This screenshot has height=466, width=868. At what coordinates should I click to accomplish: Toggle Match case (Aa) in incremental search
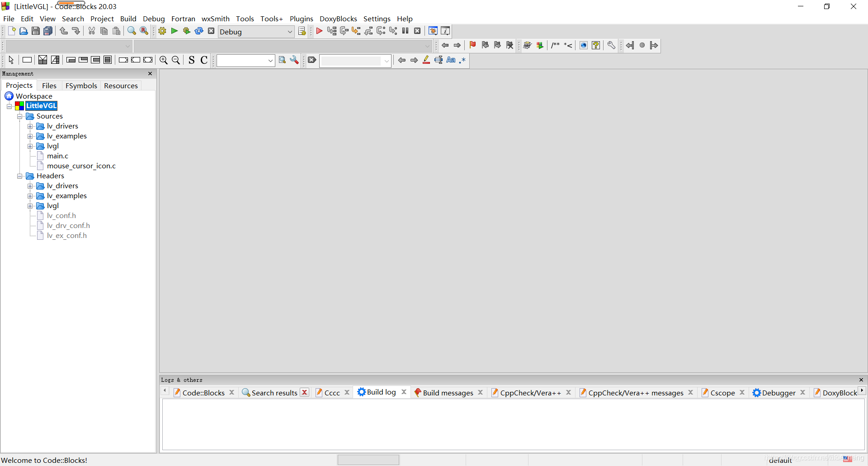click(451, 60)
